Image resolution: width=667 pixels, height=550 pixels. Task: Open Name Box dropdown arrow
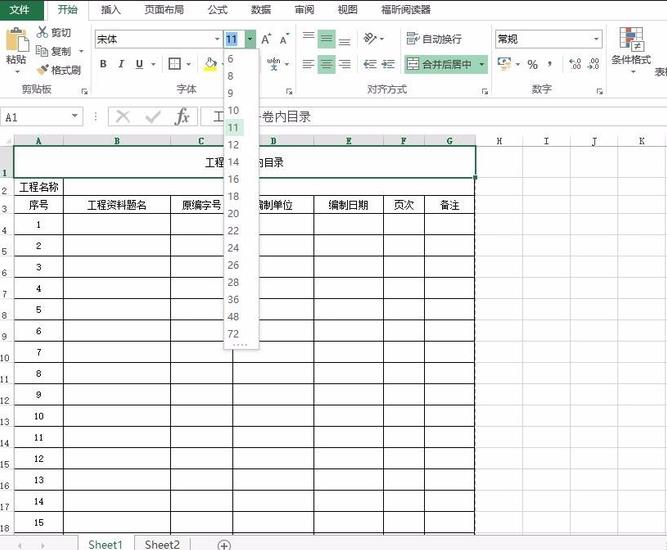coord(75,116)
